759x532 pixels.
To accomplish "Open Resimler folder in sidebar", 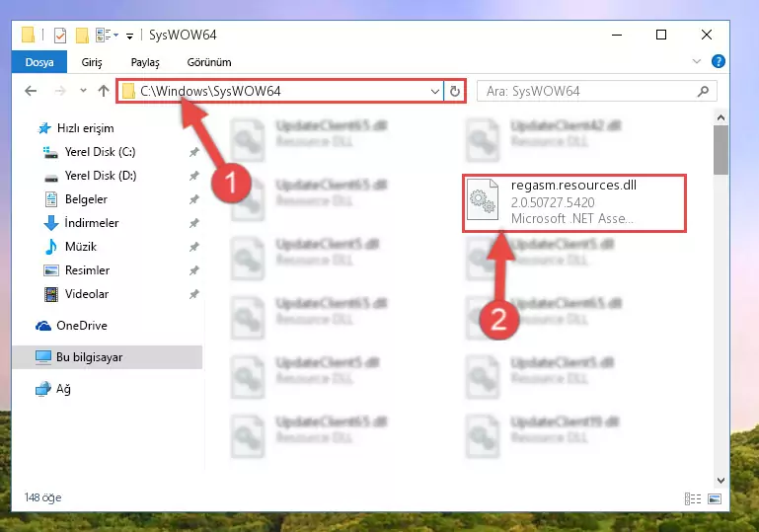I will tap(77, 270).
